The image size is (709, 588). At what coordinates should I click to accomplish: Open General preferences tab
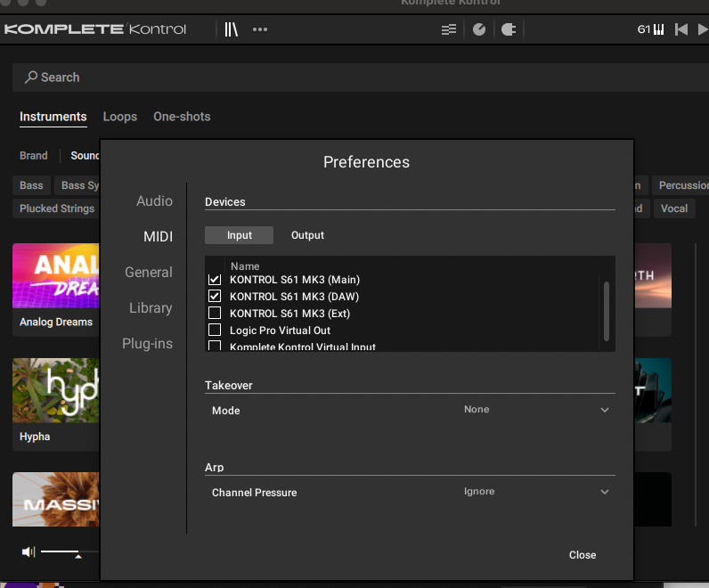(149, 273)
